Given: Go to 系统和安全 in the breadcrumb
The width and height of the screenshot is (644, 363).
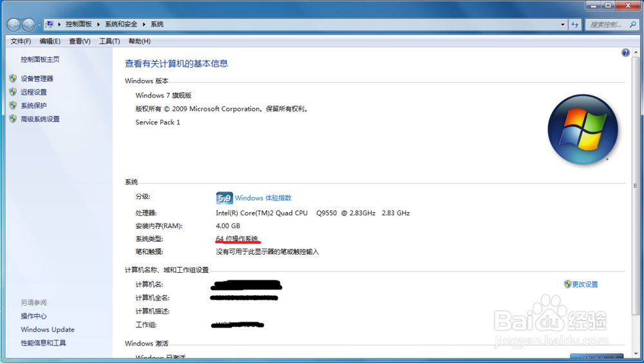Looking at the screenshot, I should click(121, 25).
